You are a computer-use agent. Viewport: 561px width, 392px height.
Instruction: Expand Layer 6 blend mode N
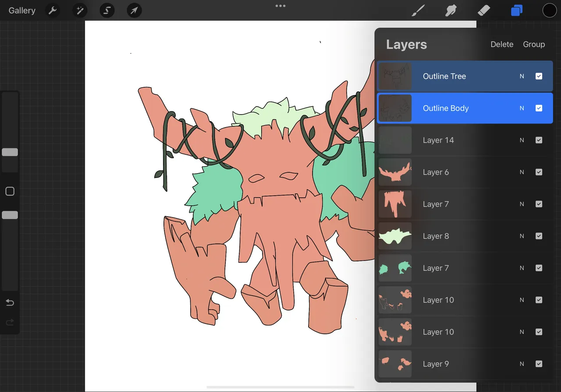coord(522,172)
